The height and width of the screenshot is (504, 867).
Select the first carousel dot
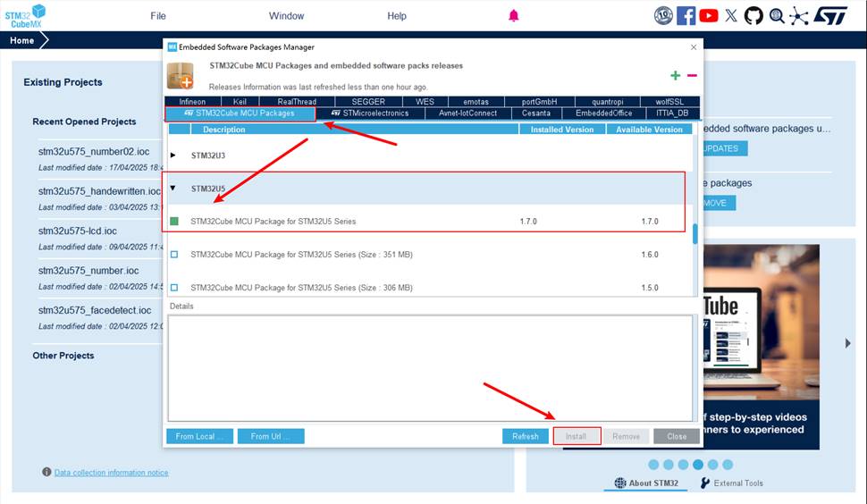pos(653,464)
